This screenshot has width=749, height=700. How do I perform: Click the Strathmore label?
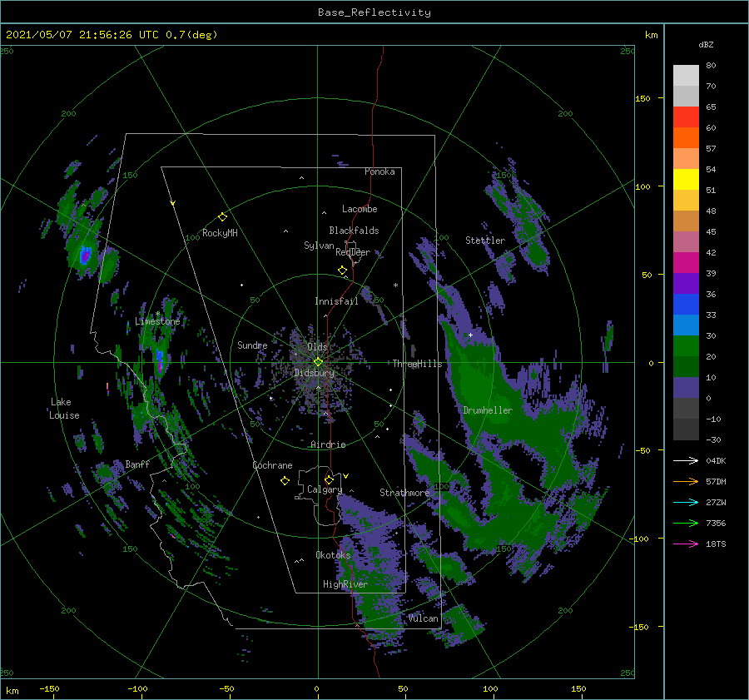404,493
